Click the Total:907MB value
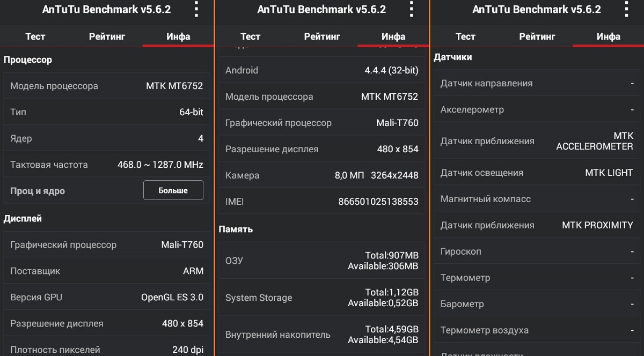The height and width of the screenshot is (356, 644). (x=392, y=255)
